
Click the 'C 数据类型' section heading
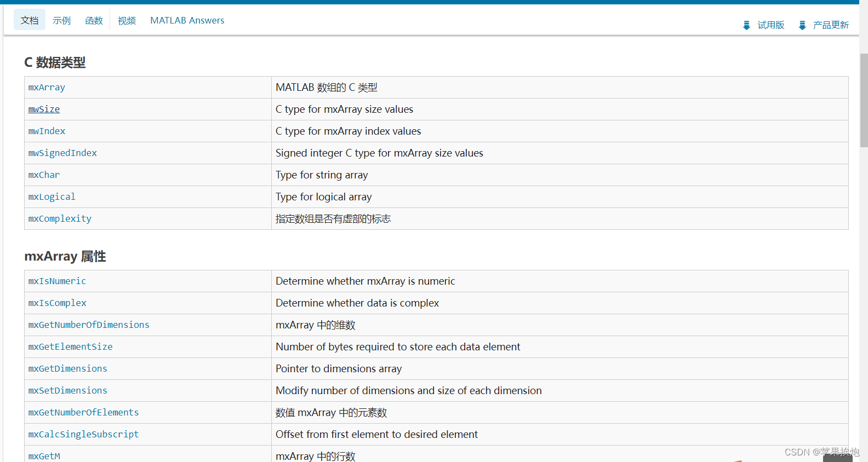(x=55, y=62)
